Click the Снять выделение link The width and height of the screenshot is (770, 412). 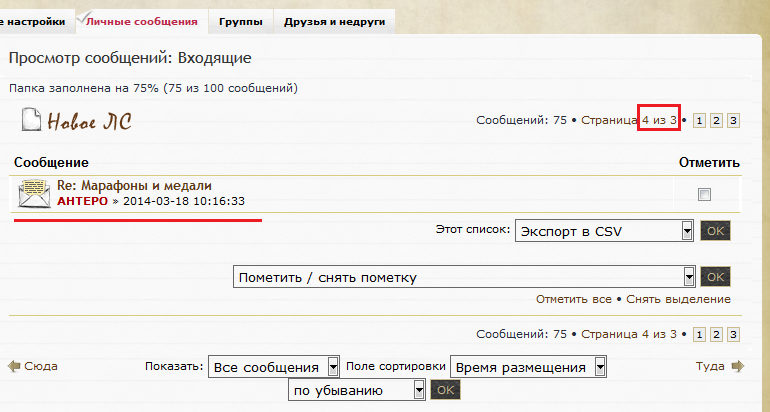[679, 299]
